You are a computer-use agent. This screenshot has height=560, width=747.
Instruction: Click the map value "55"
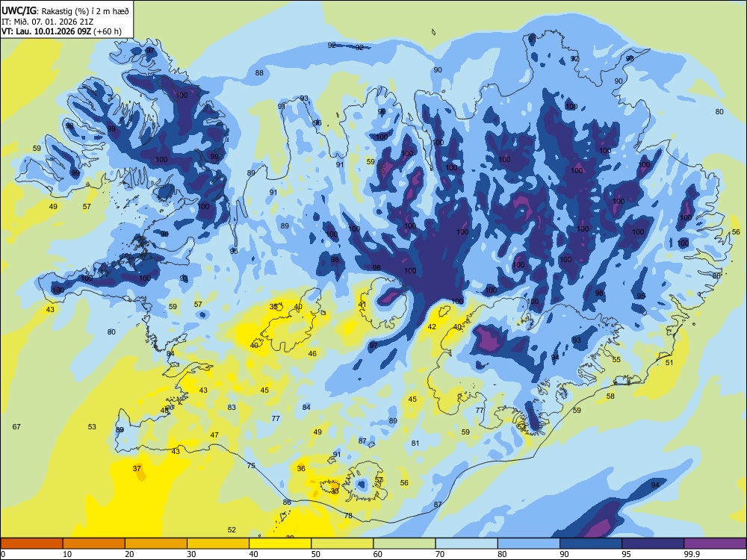[616, 360]
